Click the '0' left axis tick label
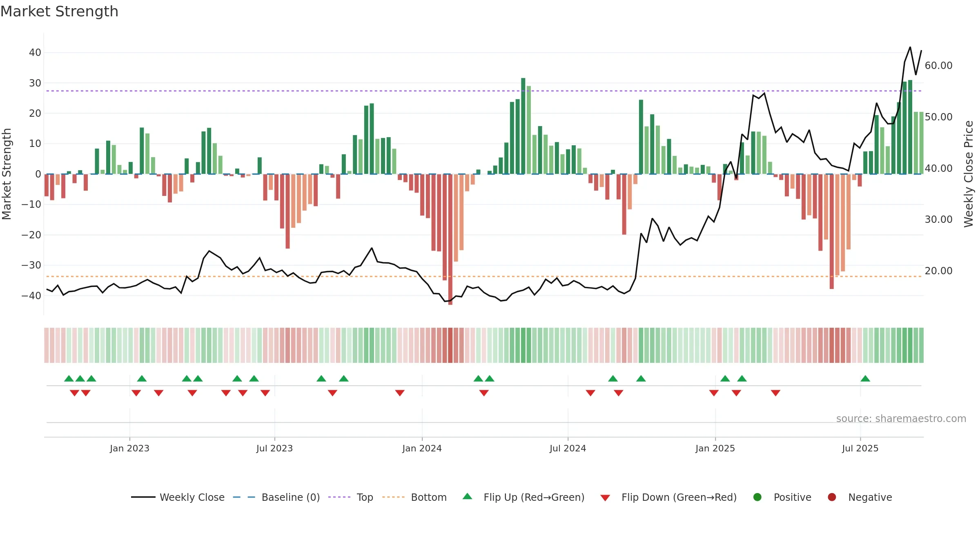Screen dimensions: 980x551 (x=38, y=174)
